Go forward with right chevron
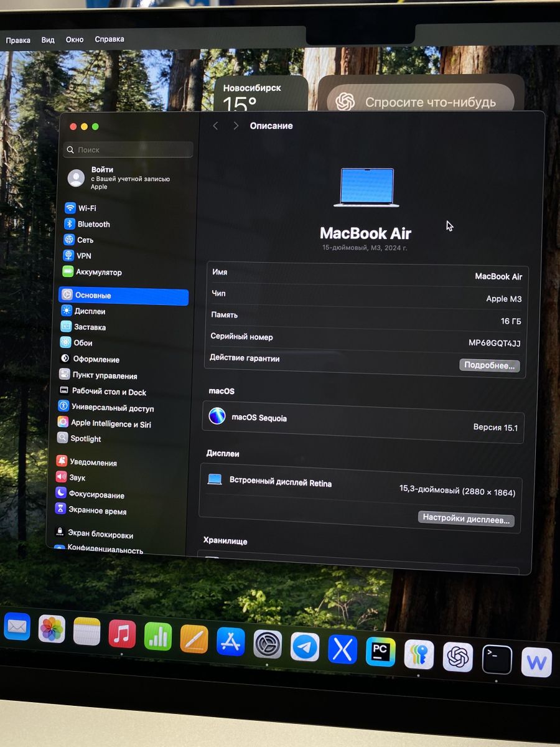The height and width of the screenshot is (747, 560). (x=235, y=126)
